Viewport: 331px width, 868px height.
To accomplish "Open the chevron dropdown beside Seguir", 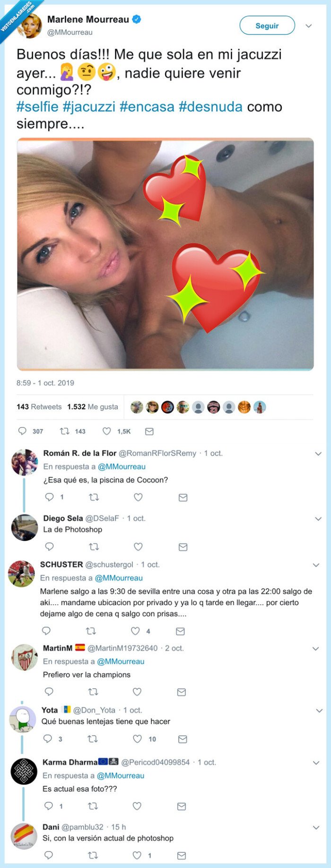I will click(309, 26).
